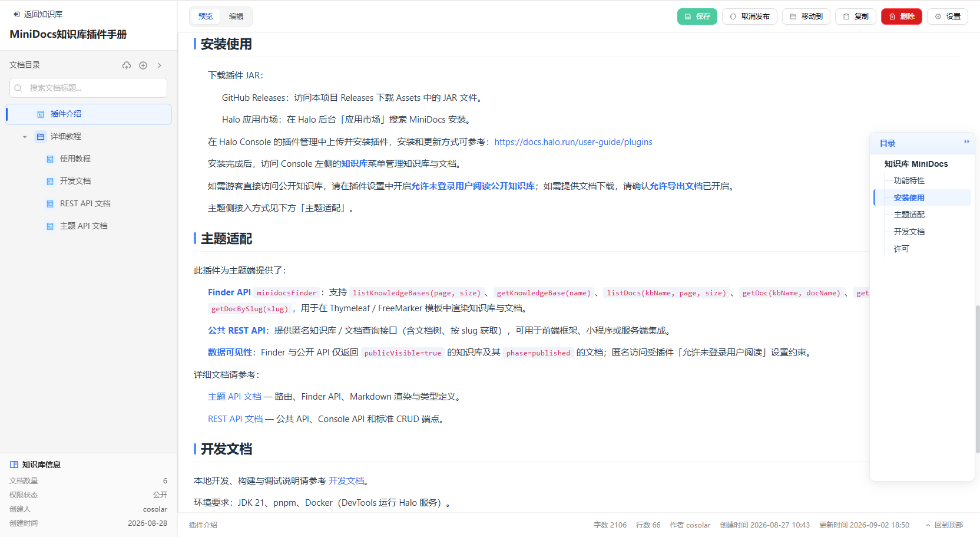Click the search magnifier icon
The height and width of the screenshot is (537, 980).
(18, 88)
